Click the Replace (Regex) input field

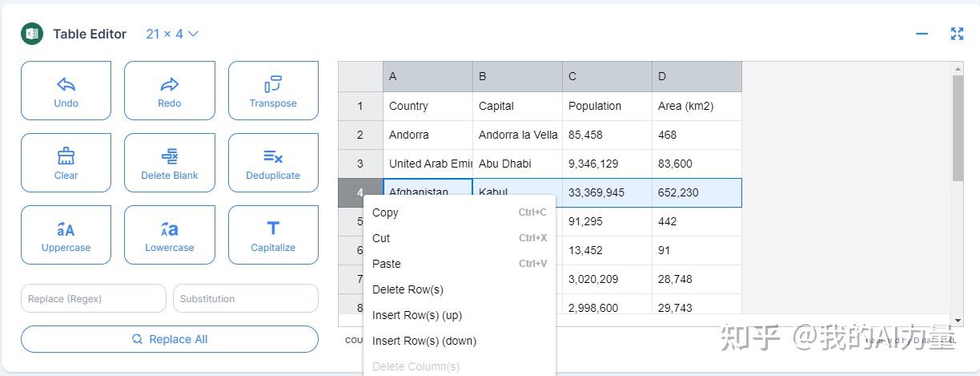93,299
